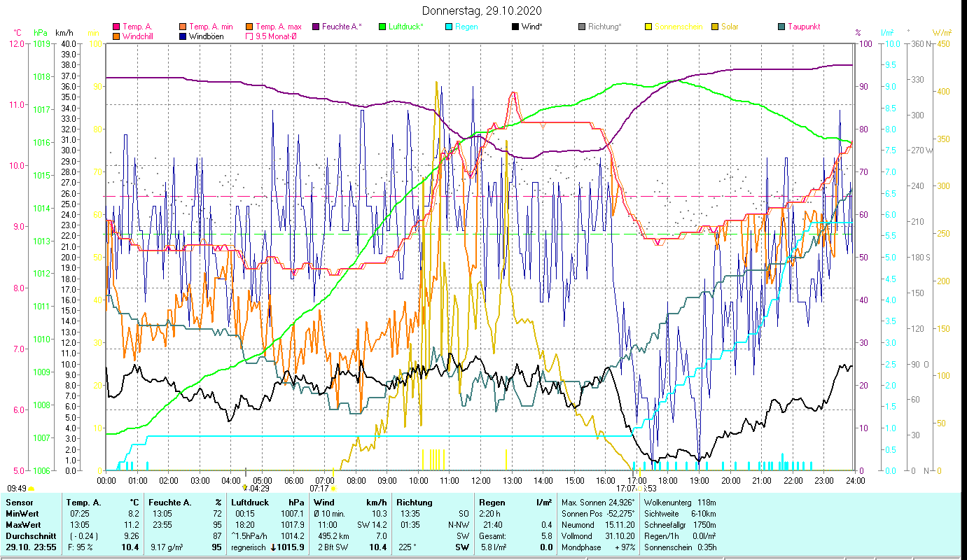Viewport: 967px width, 560px height.
Task: Click the 'Durchschnitt' row label
Action: point(29,536)
